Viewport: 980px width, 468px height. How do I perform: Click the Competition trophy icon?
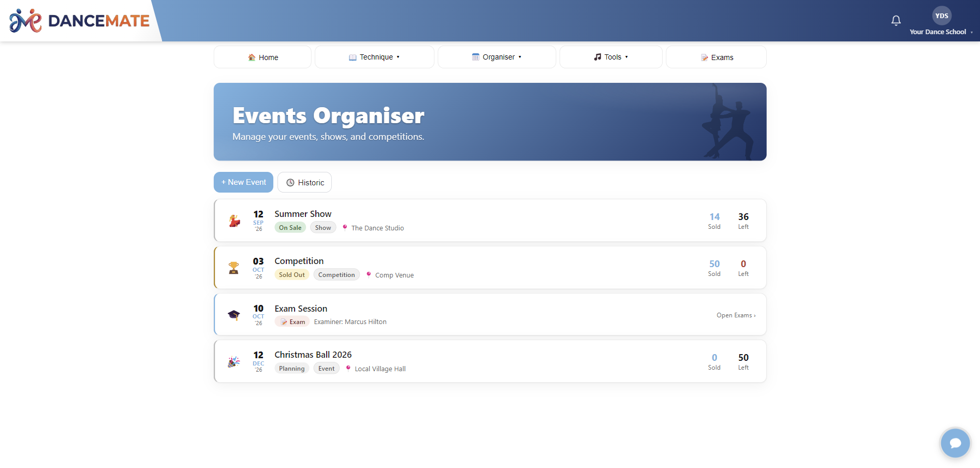click(x=234, y=268)
